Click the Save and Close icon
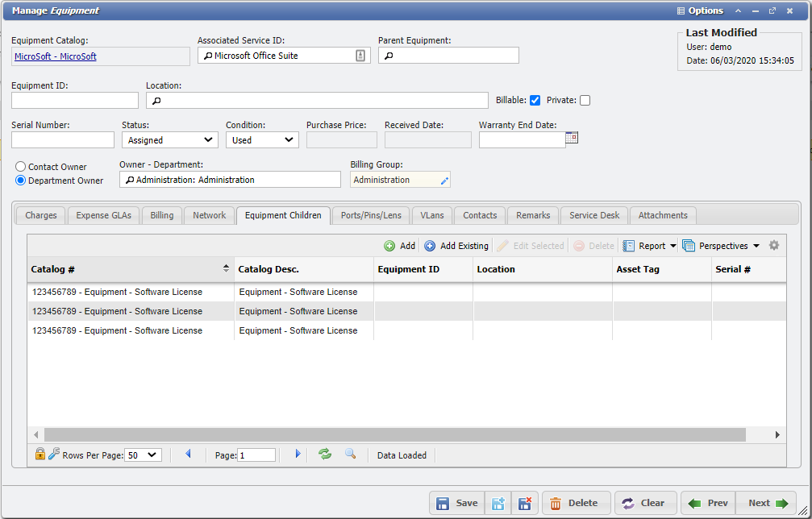The height and width of the screenshot is (519, 812). point(524,504)
